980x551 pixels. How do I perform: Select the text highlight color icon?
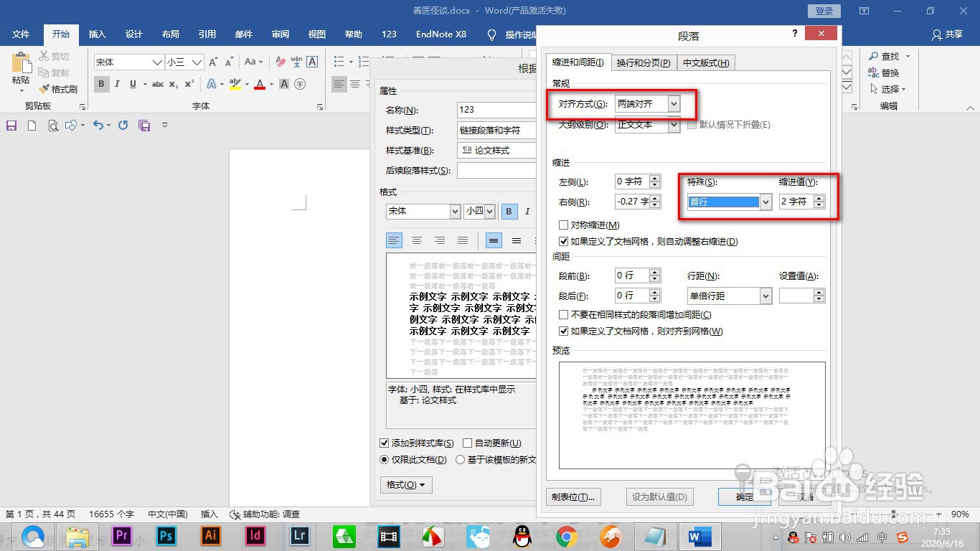tap(235, 84)
